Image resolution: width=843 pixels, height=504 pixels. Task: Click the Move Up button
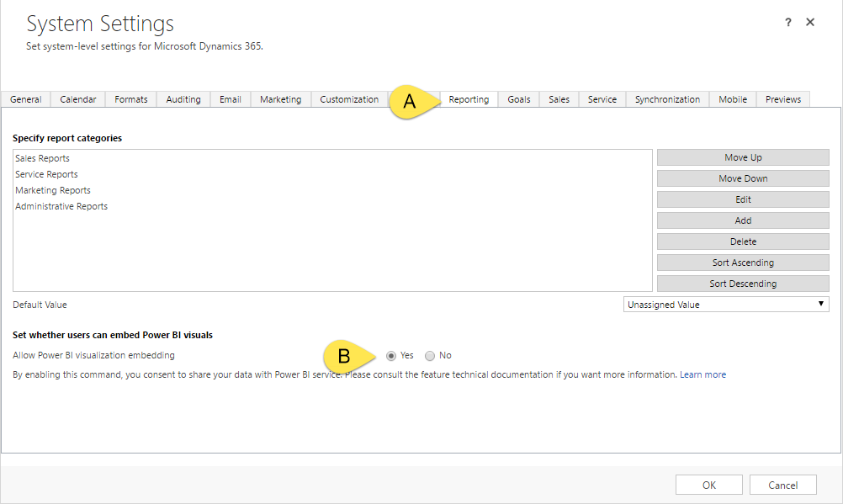[743, 157]
